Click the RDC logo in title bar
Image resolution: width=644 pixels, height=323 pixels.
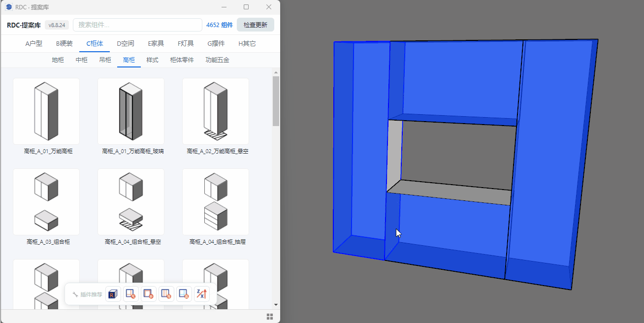click(9, 7)
